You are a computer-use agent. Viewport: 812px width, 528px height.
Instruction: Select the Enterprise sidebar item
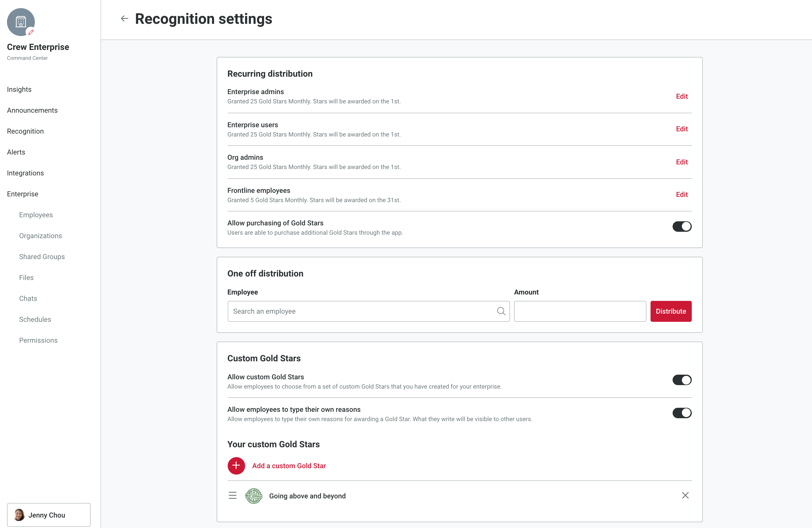point(23,194)
